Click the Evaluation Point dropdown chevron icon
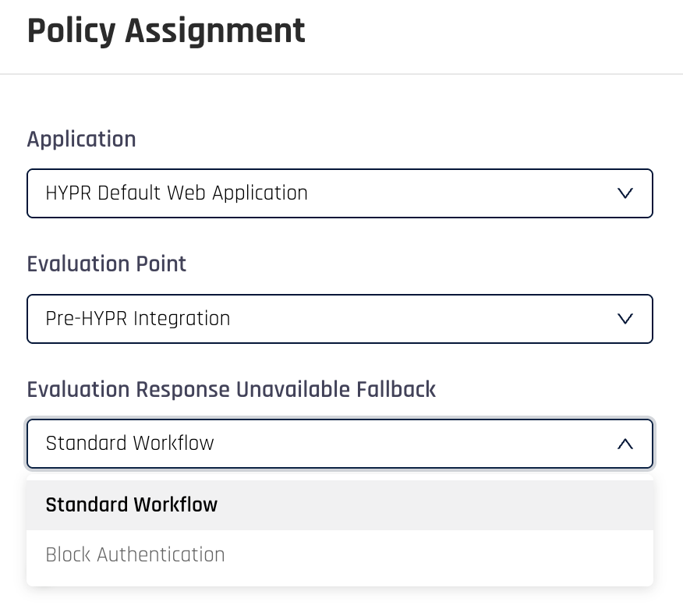Screen dimensions: 683x616 (x=625, y=318)
